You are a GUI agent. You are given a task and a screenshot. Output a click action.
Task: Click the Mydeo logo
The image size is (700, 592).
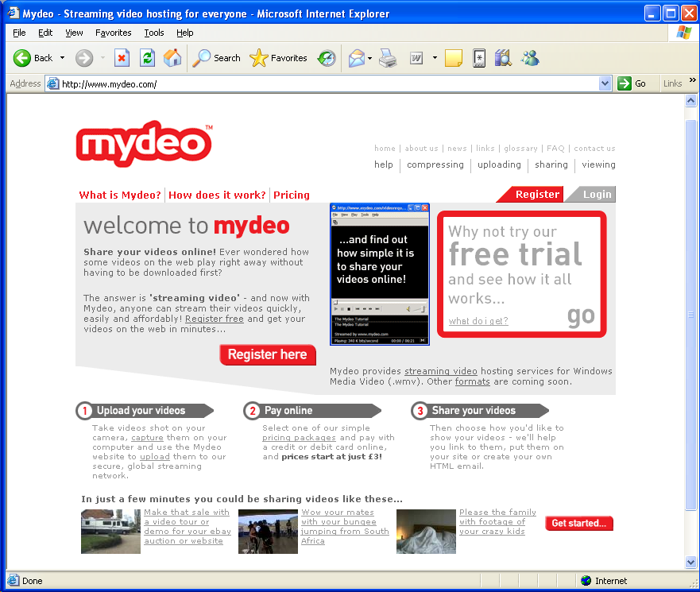[x=144, y=144]
